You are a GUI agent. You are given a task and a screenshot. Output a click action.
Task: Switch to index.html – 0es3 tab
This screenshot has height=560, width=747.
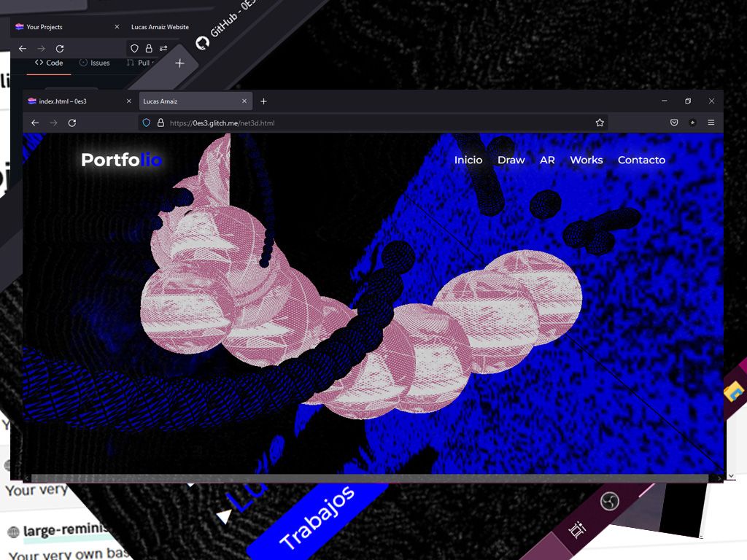click(x=80, y=101)
